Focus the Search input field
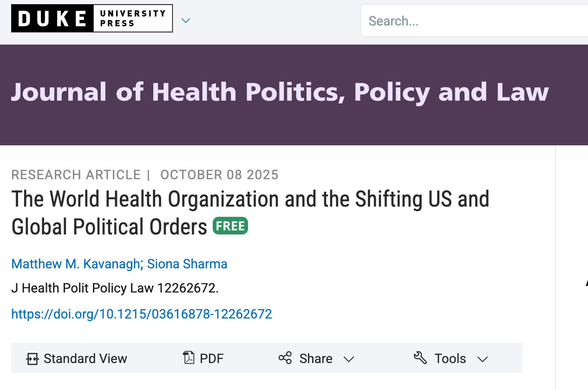Image resolution: width=588 pixels, height=390 pixels. click(474, 21)
